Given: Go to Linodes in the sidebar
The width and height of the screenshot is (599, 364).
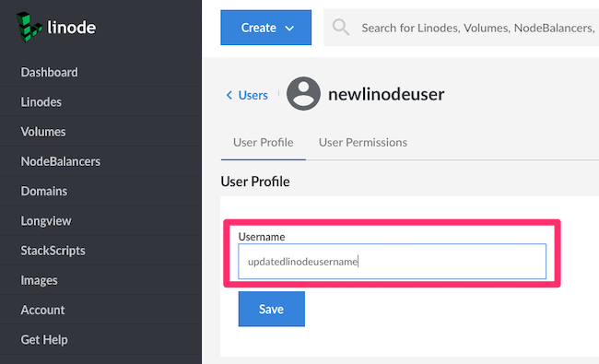Looking at the screenshot, I should tap(41, 102).
